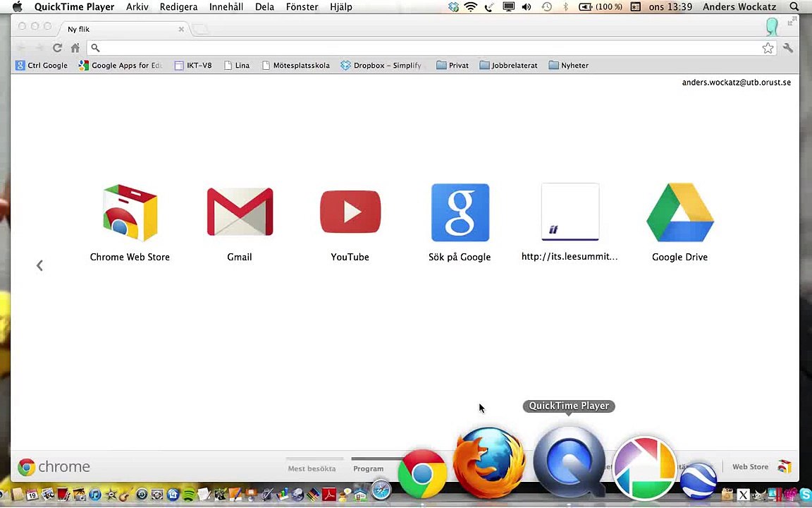Open the Dropbox menu bar icon
Viewport: 812px width, 508px height.
click(453, 7)
